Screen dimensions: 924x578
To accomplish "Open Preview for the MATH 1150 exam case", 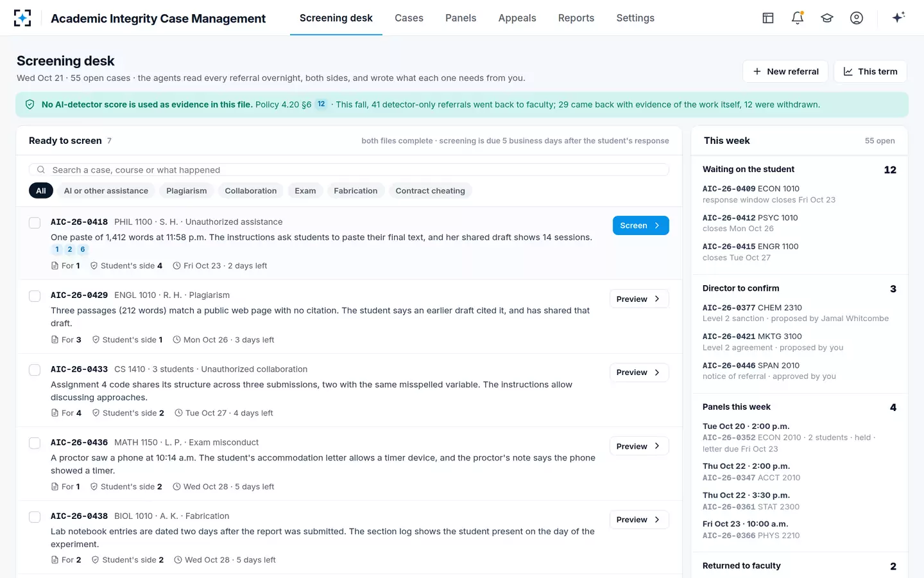I will pos(639,446).
